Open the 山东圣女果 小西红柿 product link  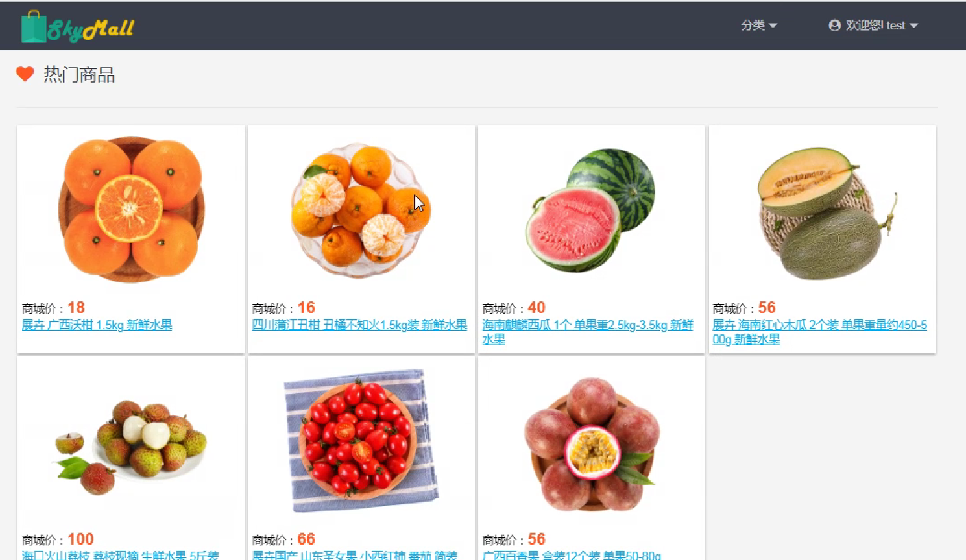pos(354,555)
